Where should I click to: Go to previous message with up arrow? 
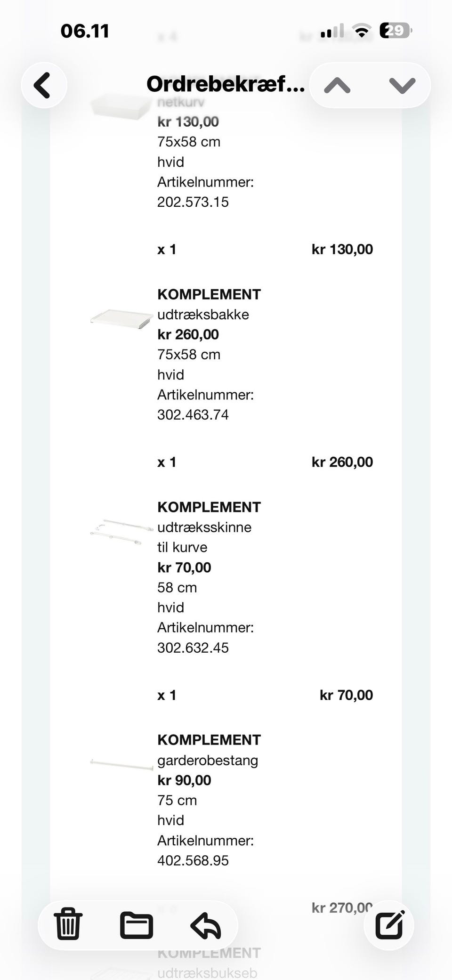click(x=337, y=86)
